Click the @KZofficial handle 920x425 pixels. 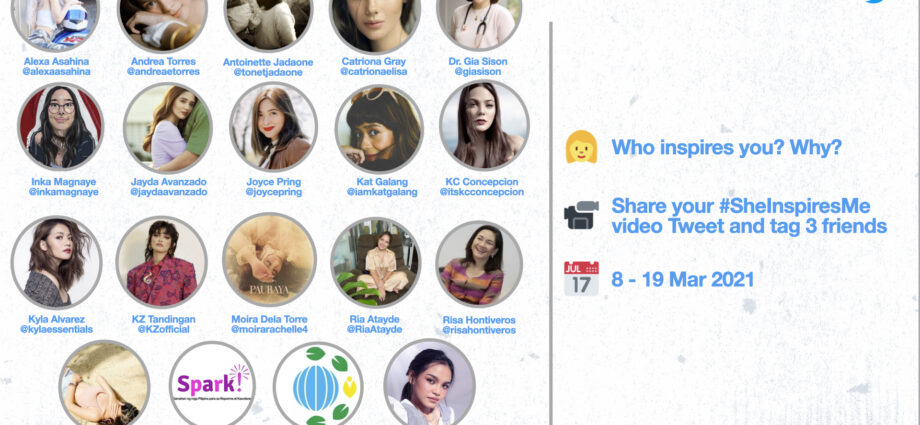click(164, 329)
